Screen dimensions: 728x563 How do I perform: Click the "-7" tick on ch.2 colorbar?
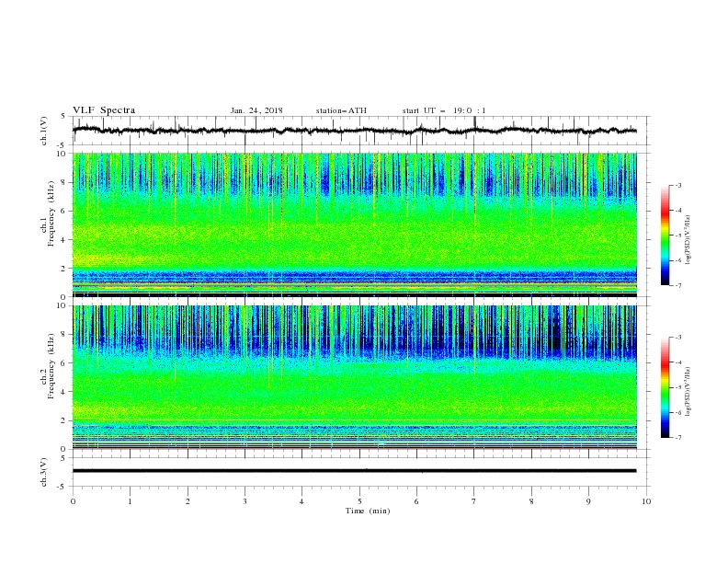tap(678, 438)
